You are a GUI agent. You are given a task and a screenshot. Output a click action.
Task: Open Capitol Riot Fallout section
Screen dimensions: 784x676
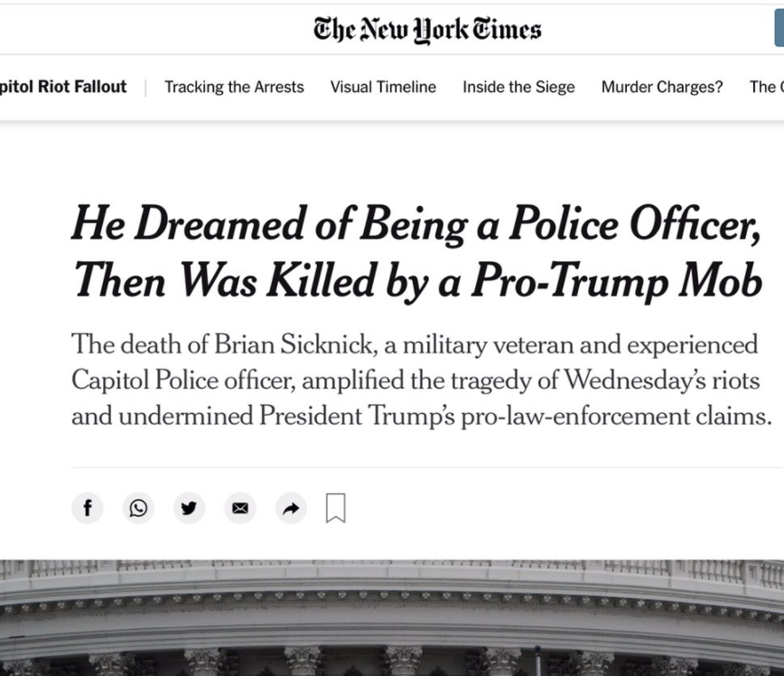(x=63, y=87)
